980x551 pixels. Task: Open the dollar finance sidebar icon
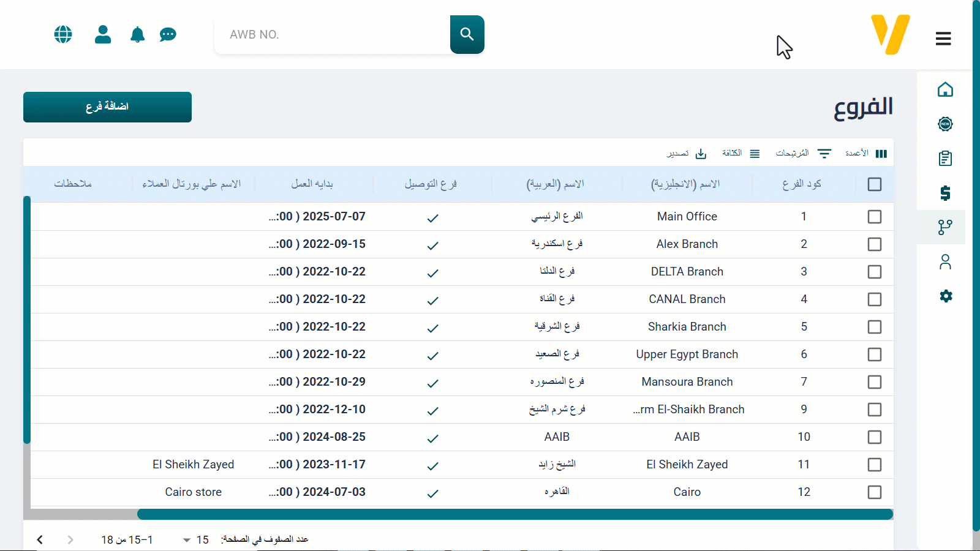(x=945, y=193)
